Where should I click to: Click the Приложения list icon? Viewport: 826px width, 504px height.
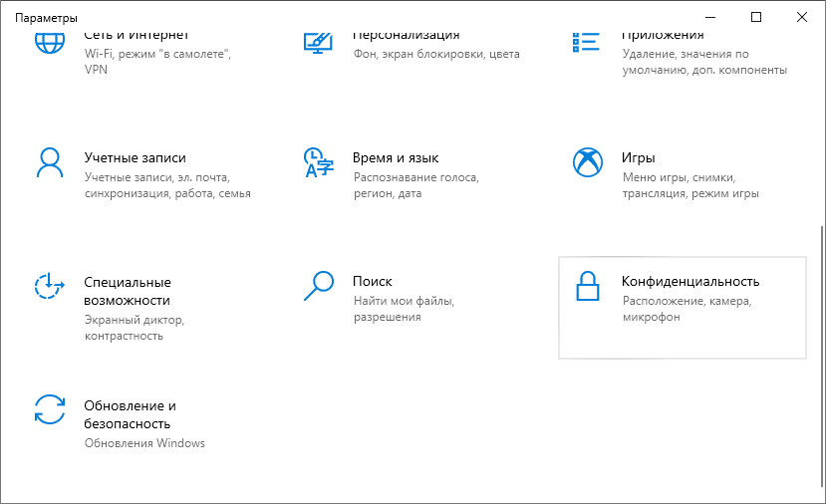click(x=586, y=43)
